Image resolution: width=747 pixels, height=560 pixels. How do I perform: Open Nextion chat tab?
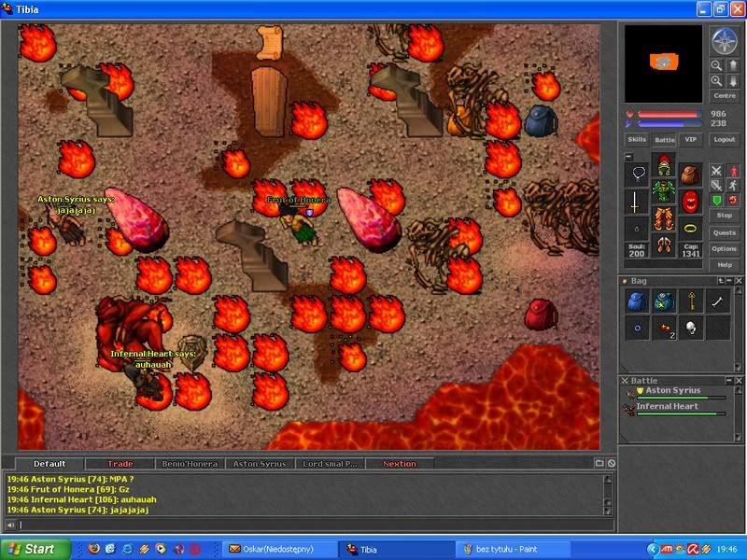click(x=400, y=464)
